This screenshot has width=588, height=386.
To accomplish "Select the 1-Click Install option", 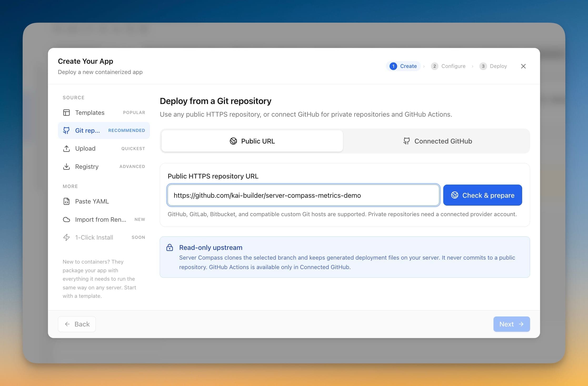I will click(104, 237).
